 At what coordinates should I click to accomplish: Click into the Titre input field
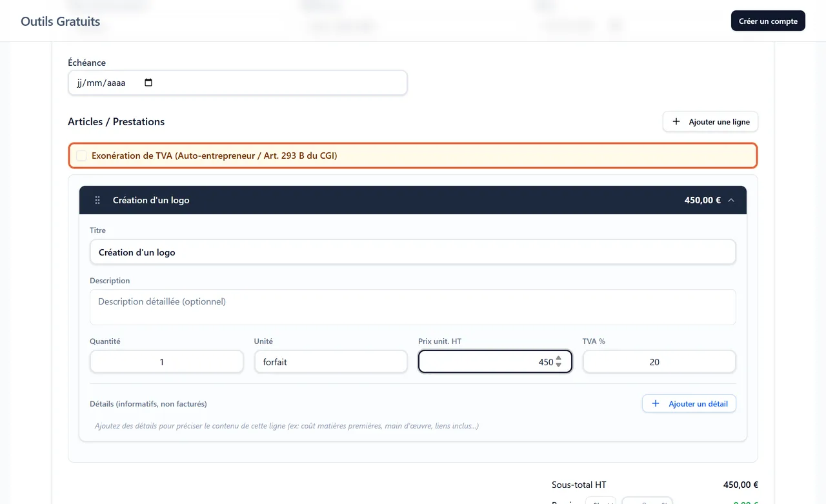(413, 252)
